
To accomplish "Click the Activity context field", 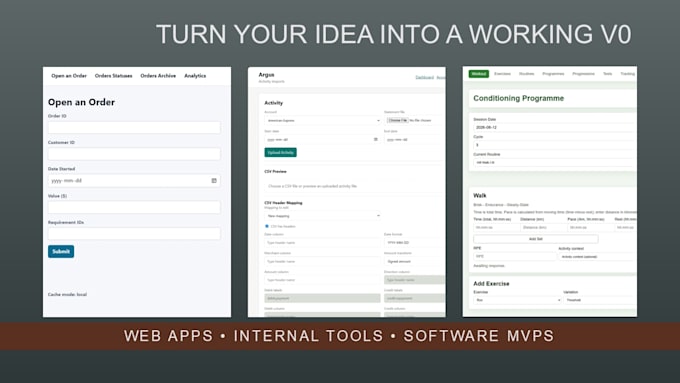I will (x=598, y=256).
